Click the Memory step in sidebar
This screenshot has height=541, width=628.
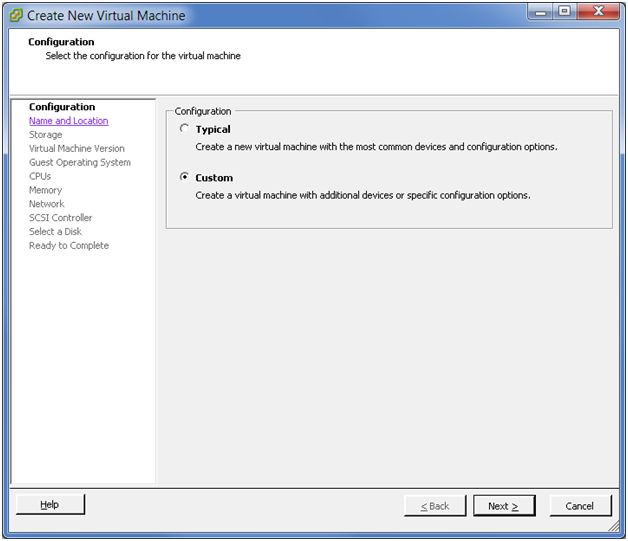46,190
